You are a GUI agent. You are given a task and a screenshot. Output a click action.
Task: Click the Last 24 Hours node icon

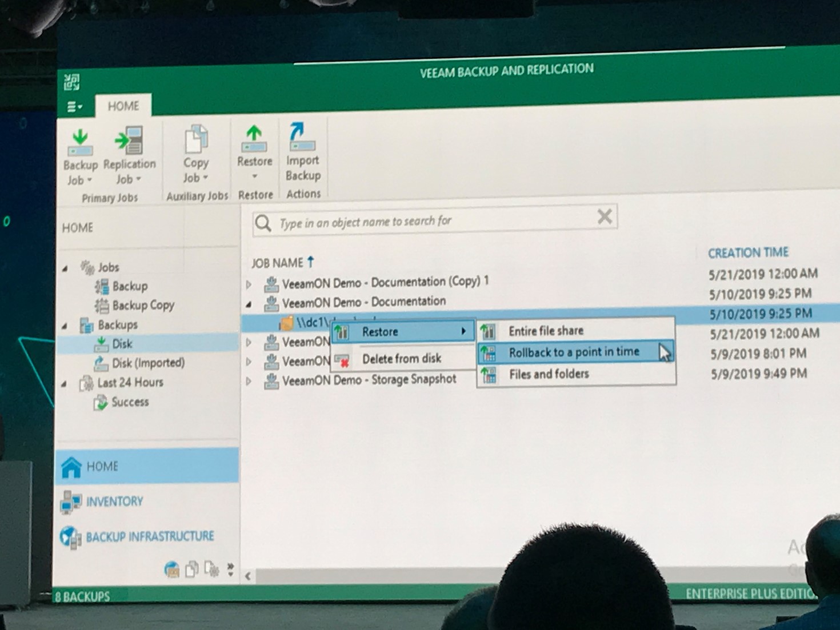click(x=86, y=383)
